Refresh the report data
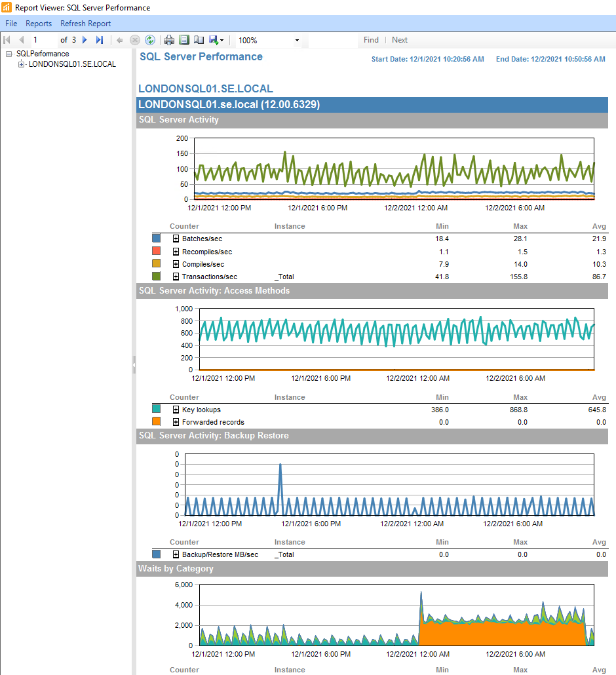The width and height of the screenshot is (616, 675). click(x=150, y=40)
